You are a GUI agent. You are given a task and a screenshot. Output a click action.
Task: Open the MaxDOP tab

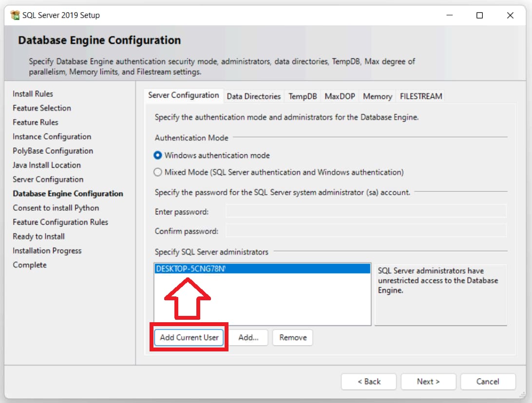pyautogui.click(x=340, y=96)
